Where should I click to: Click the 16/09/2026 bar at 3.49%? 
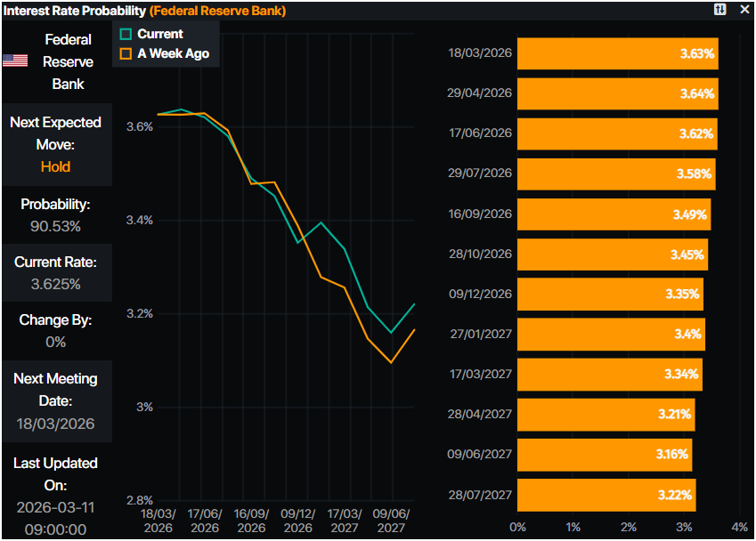coord(614,214)
